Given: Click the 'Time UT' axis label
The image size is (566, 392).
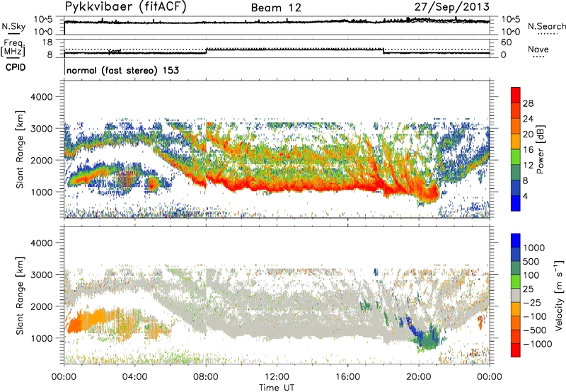Looking at the screenshot, I should tap(277, 388).
